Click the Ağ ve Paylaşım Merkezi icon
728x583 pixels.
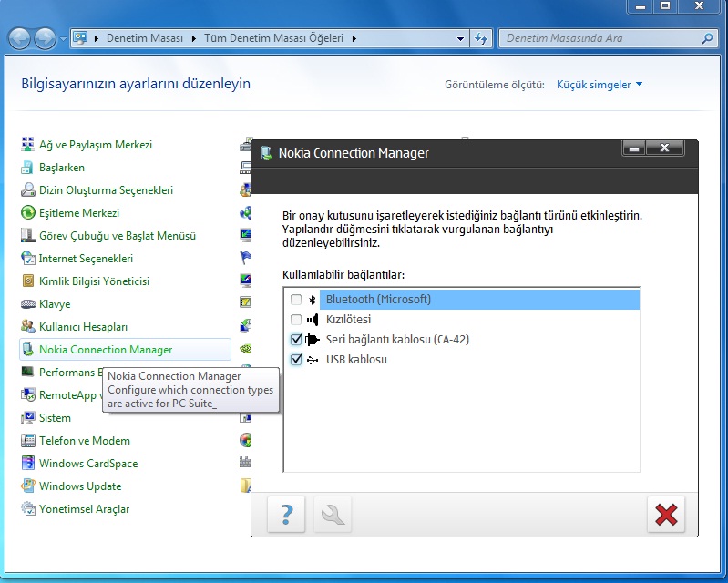(28, 144)
